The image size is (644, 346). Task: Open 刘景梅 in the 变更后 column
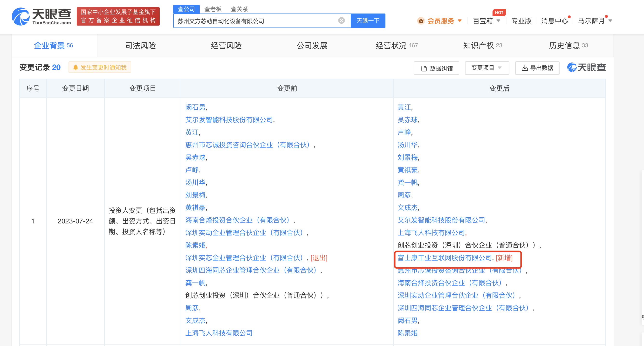tap(407, 157)
